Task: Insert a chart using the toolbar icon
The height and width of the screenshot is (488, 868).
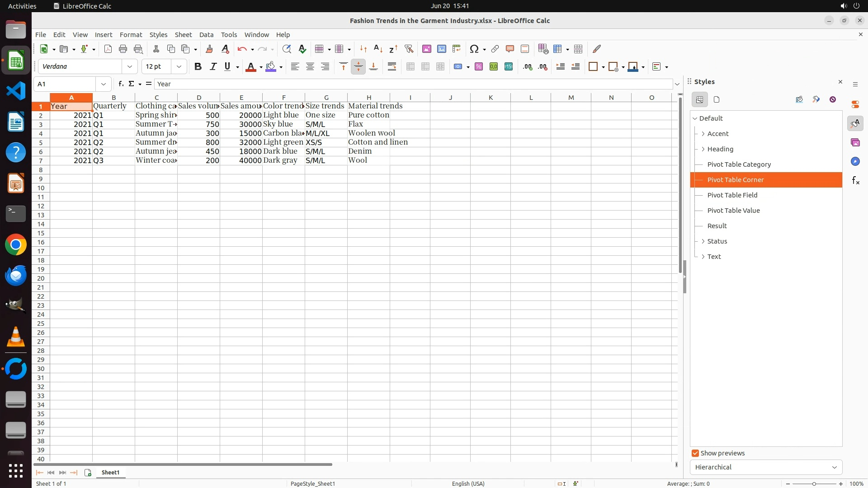Action: 441,49
